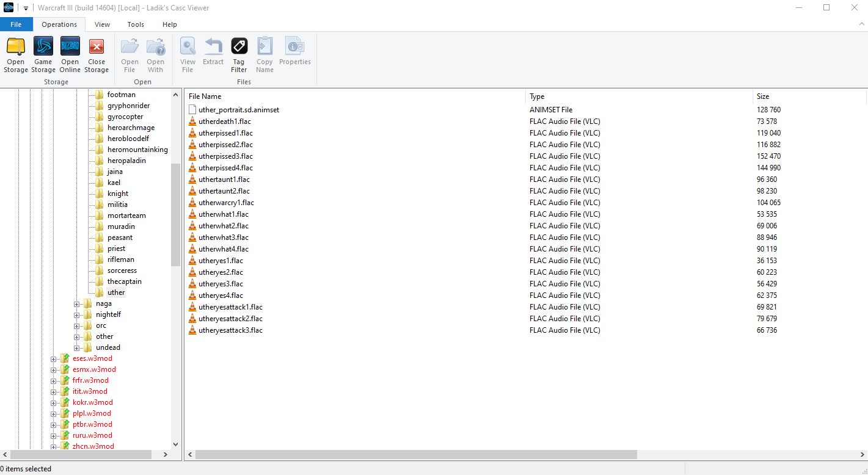868x475 pixels.
Task: Click the folder icon beside sorceress
Action: [99, 270]
